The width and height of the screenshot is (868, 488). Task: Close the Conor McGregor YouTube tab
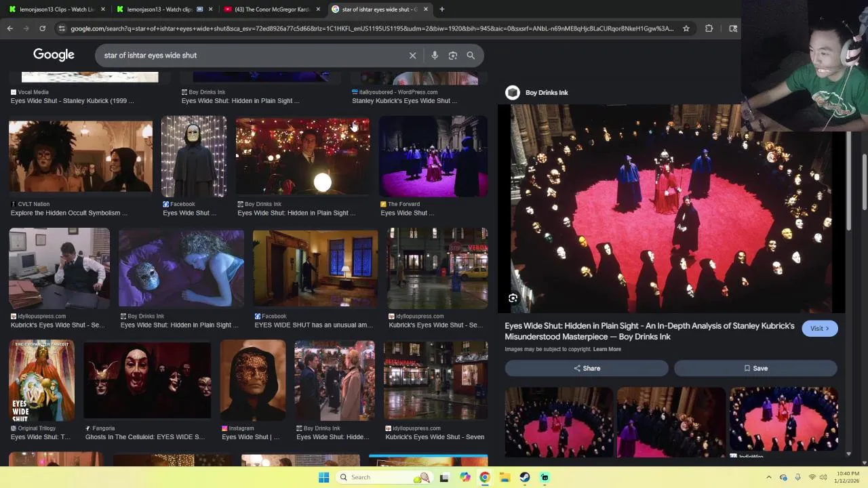[318, 9]
